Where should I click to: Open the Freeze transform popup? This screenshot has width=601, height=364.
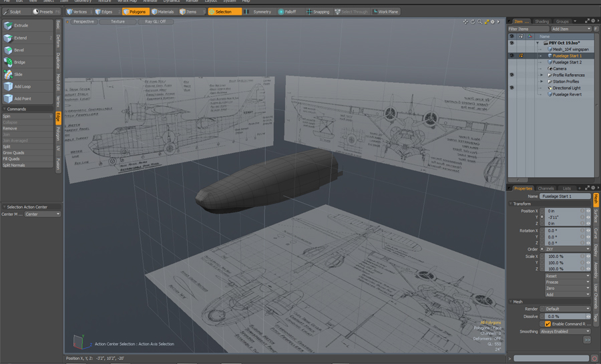point(568,282)
